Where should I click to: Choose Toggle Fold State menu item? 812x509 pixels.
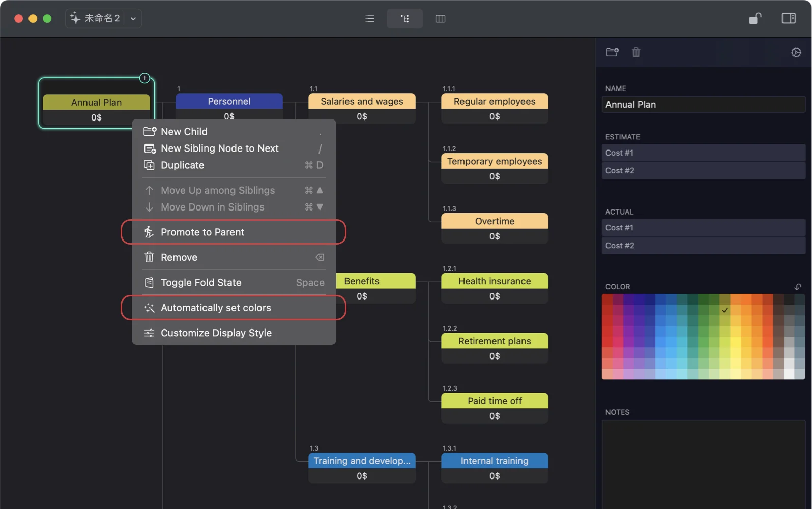(201, 283)
